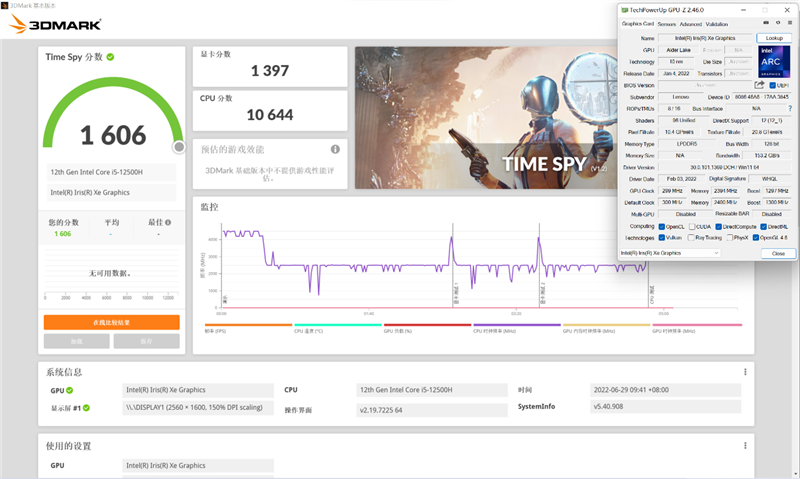
Task: Click the Lenovo subvendor field in GPU-Z
Action: point(680,97)
